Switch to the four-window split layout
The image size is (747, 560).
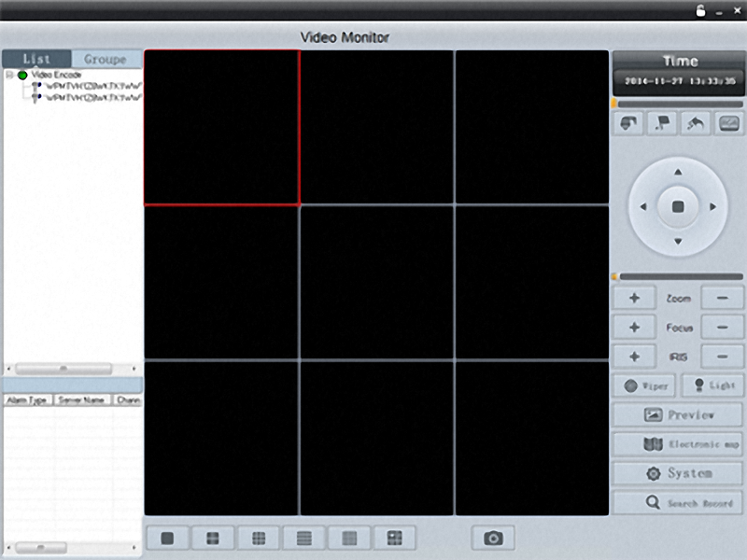[213, 539]
